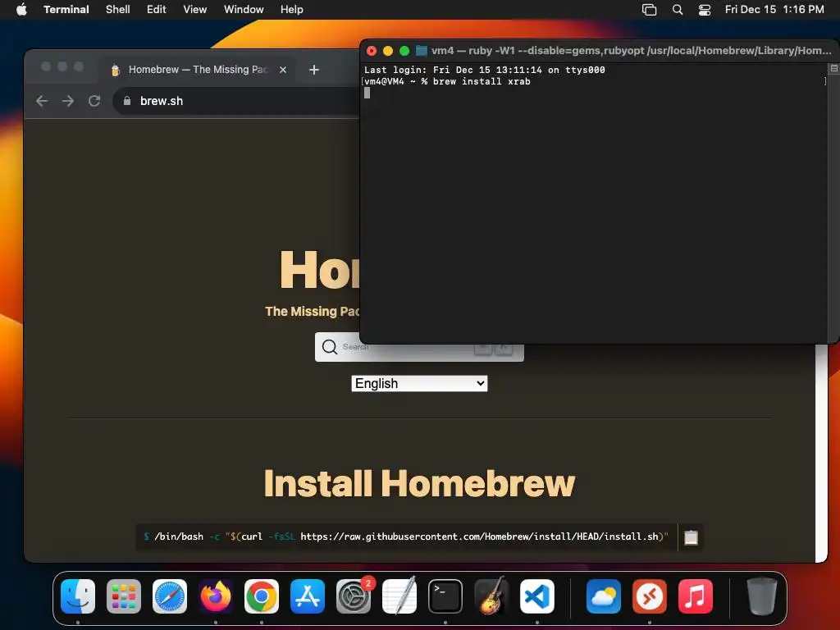Click the Terminal window title text

coord(631,50)
